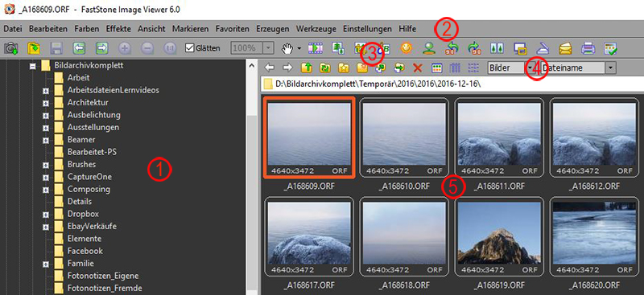Go up one folder level icon
The image size is (644, 295).
tap(307, 68)
